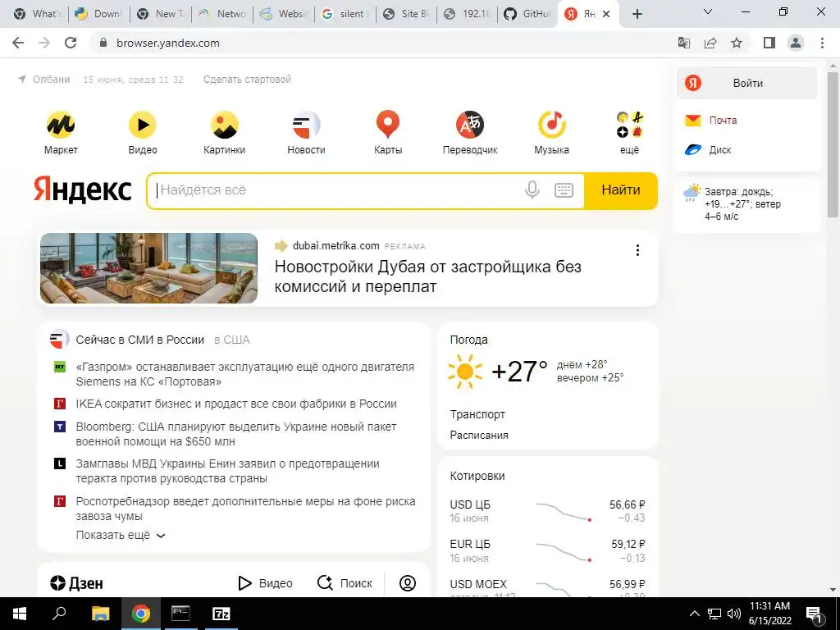
Task: Open the on-screen keyboard icon
Action: pos(564,190)
